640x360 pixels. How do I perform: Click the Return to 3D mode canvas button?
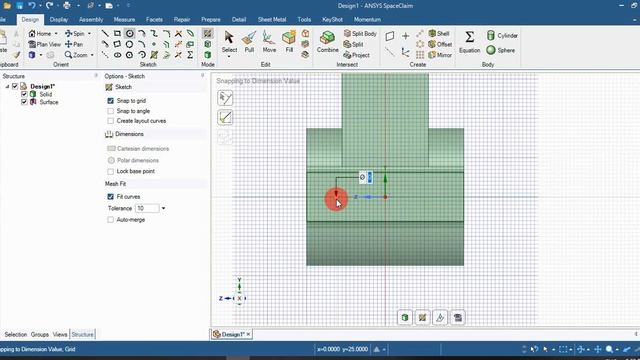[405, 318]
